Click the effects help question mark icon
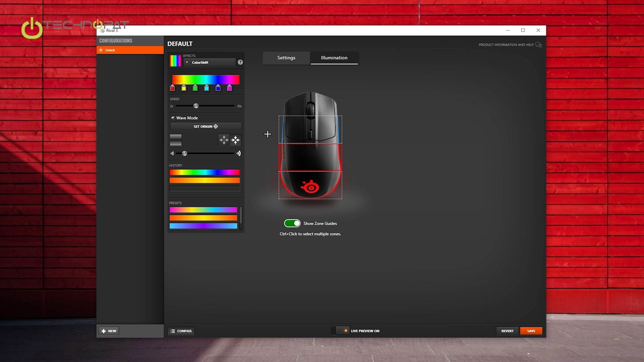 [240, 62]
